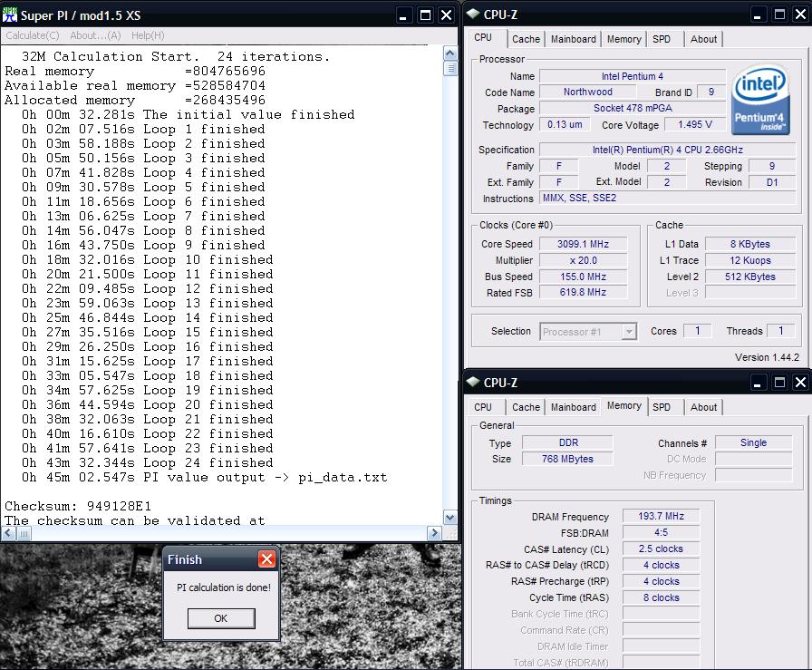Click scroll left arrow in Super PI output
Image resolution: width=812 pixels, height=670 pixels.
9,533
